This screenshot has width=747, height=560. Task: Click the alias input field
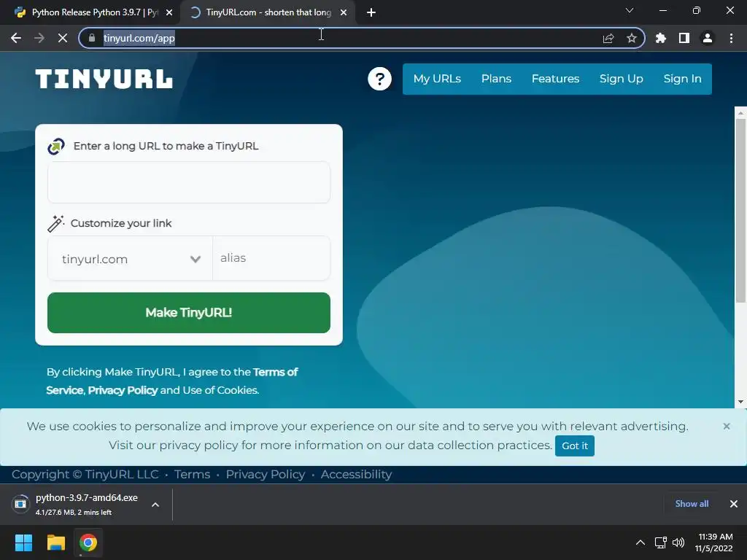[x=271, y=258]
